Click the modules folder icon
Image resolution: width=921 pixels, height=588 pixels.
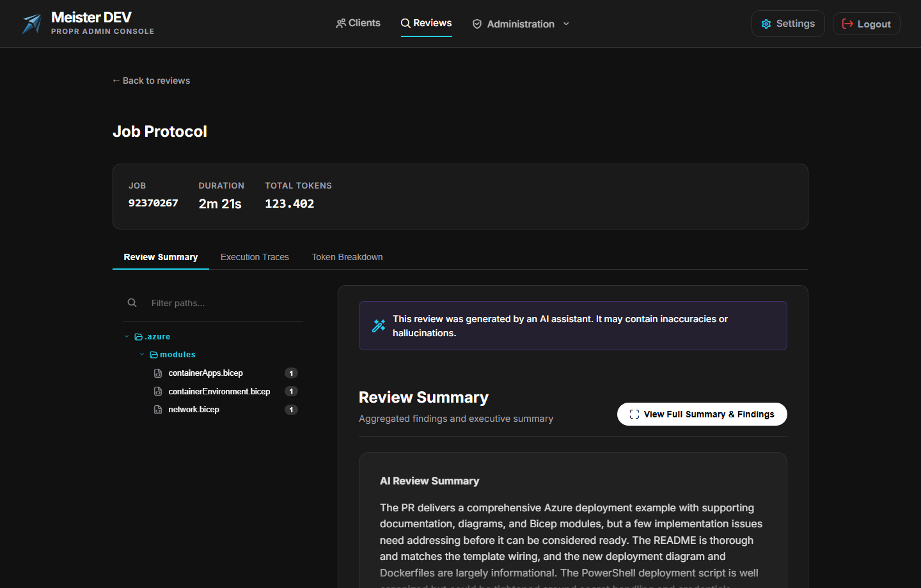point(153,355)
